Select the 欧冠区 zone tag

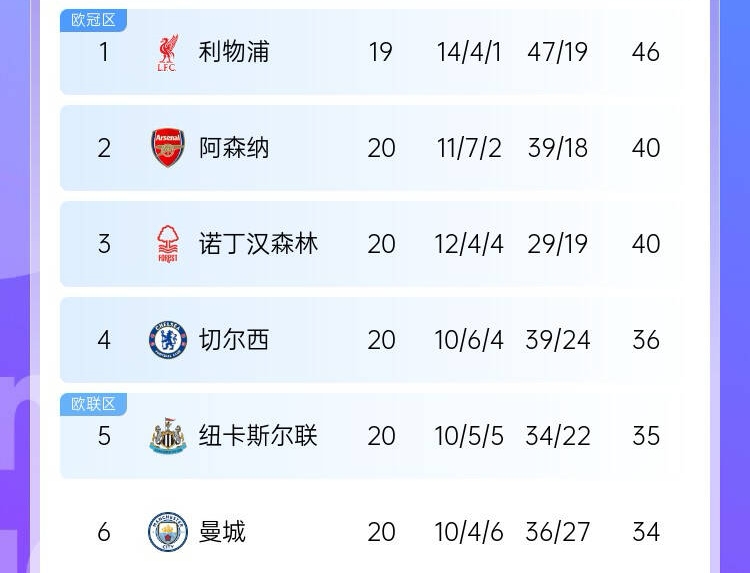(93, 20)
